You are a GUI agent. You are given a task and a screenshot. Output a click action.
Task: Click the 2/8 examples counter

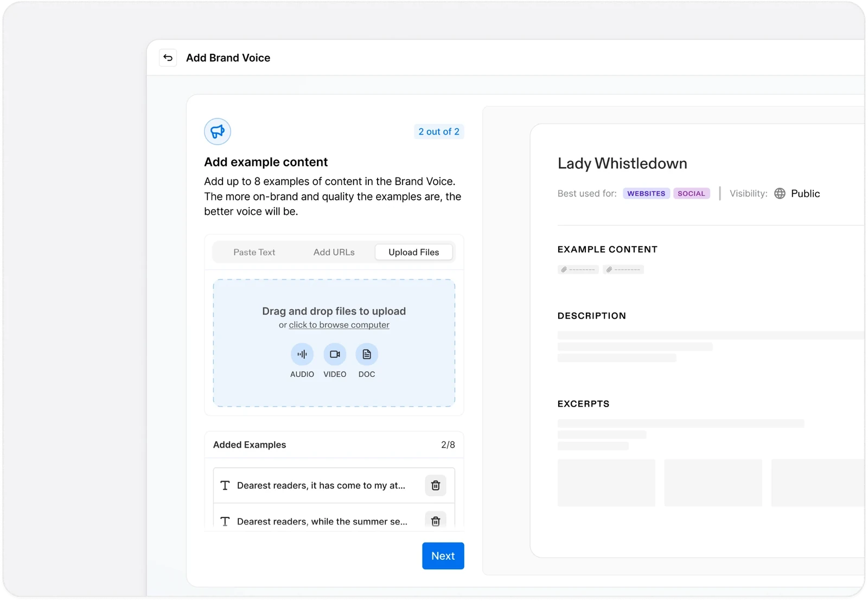tap(448, 445)
